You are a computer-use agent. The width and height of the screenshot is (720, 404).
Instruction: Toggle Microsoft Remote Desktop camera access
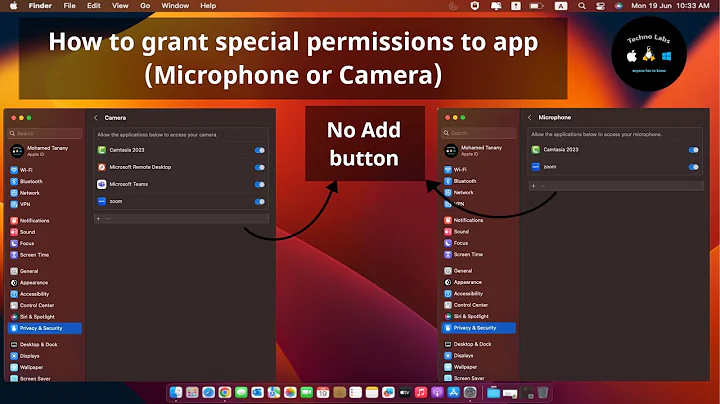click(x=260, y=168)
